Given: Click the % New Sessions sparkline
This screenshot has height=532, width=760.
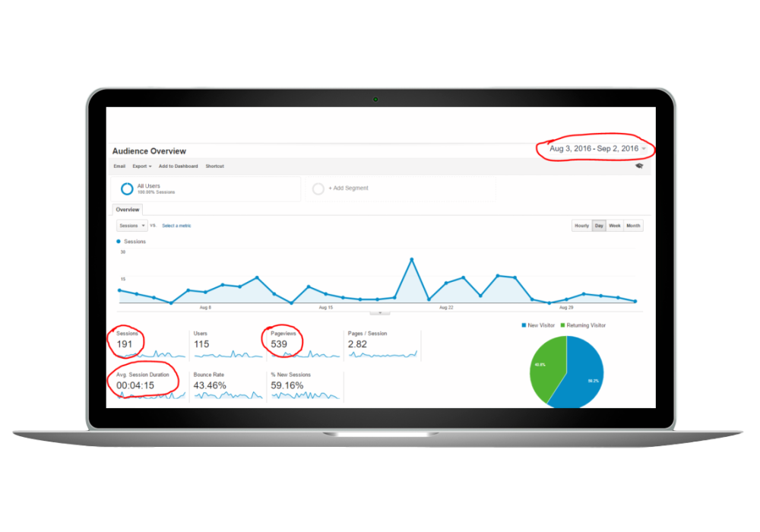Looking at the screenshot, I should pyautogui.click(x=306, y=396).
